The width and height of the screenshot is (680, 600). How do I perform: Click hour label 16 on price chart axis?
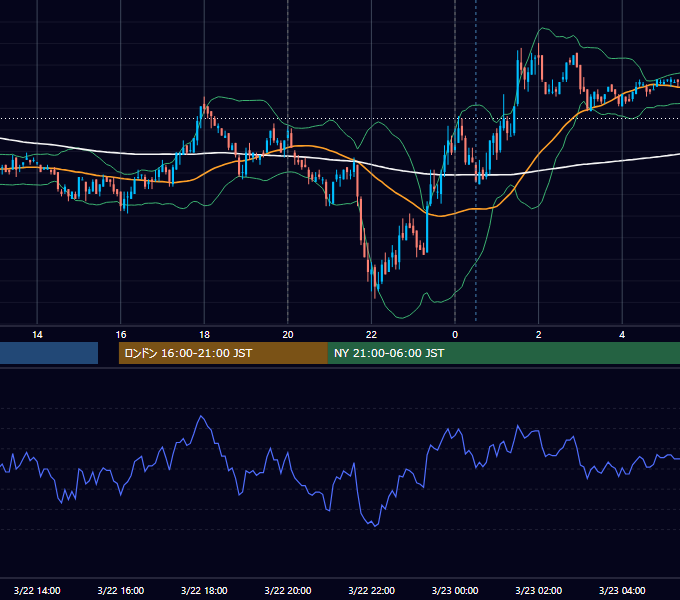point(121,335)
